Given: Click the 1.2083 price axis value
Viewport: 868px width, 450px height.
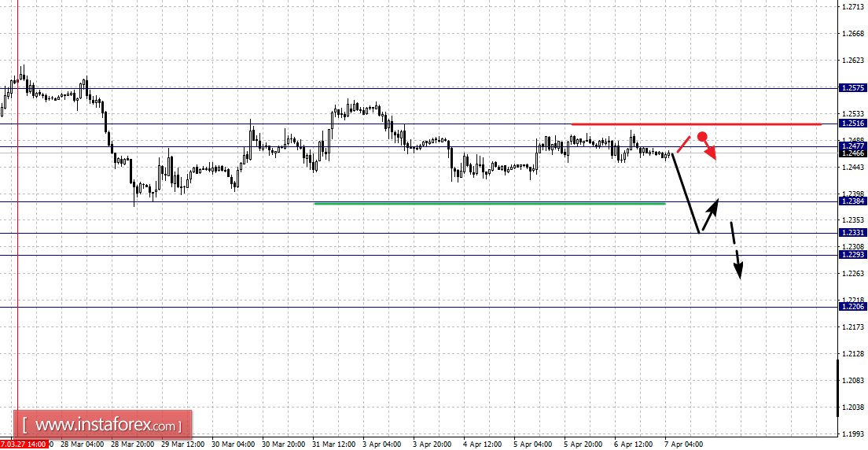Looking at the screenshot, I should (852, 380).
